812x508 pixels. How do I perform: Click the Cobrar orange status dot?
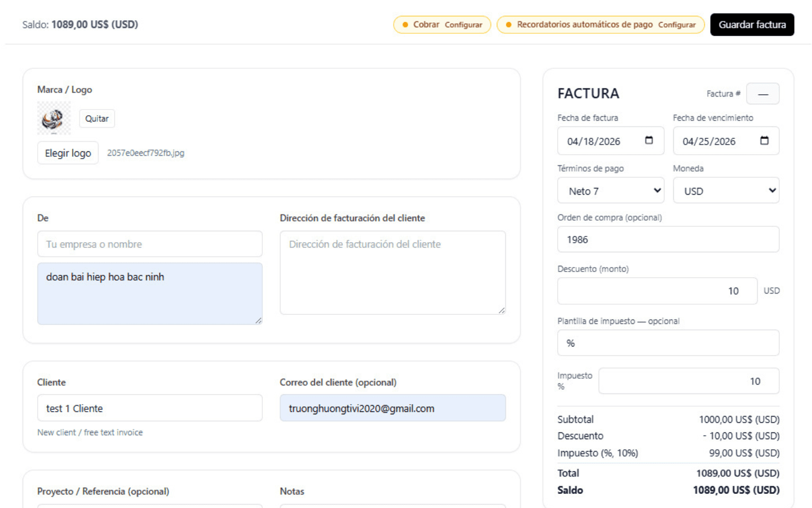[405, 25]
